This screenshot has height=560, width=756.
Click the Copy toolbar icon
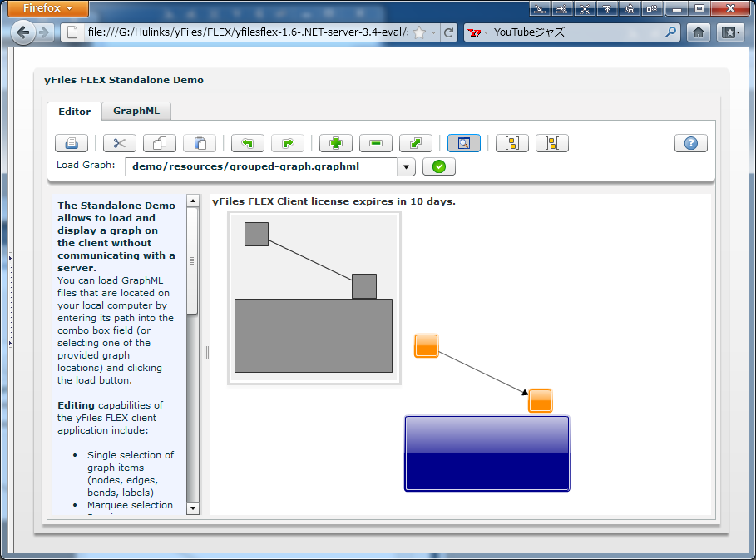(x=160, y=143)
